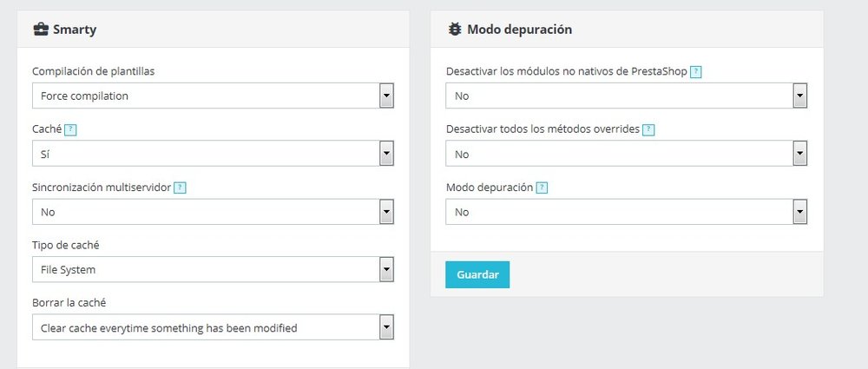868x369 pixels.
Task: Click help icon for Desactivar módulos no nativos
Action: click(695, 72)
